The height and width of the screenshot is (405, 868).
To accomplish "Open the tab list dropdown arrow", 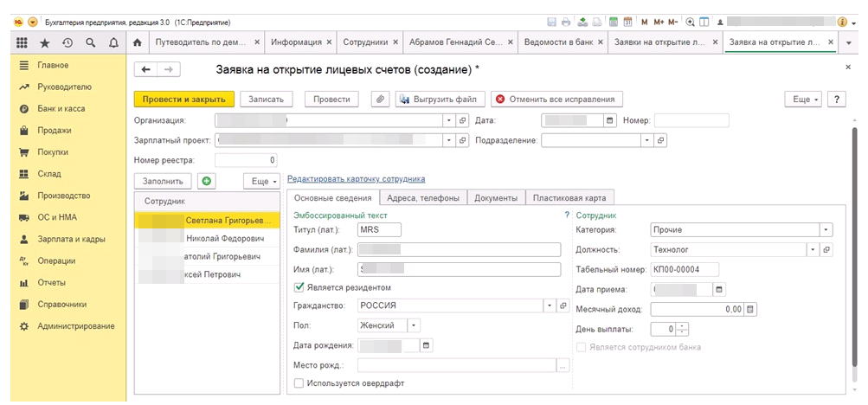I will pyautogui.click(x=849, y=42).
